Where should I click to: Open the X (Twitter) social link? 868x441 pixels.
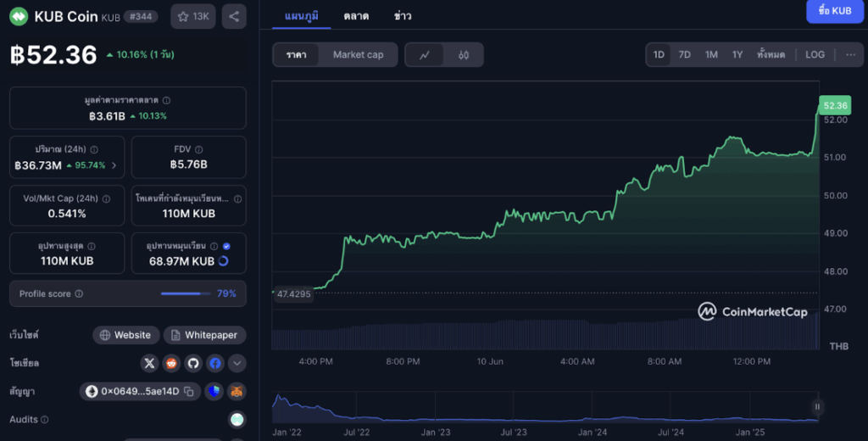(x=150, y=363)
